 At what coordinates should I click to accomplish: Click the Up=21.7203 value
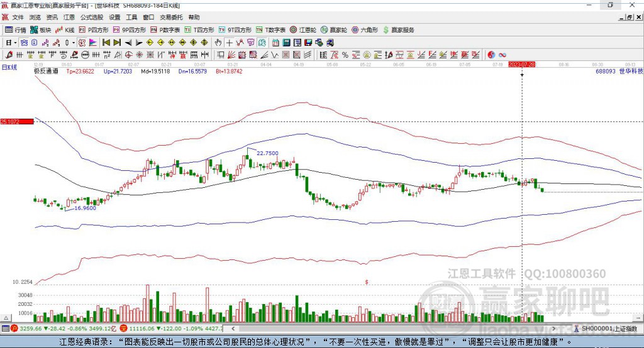[x=118, y=71]
